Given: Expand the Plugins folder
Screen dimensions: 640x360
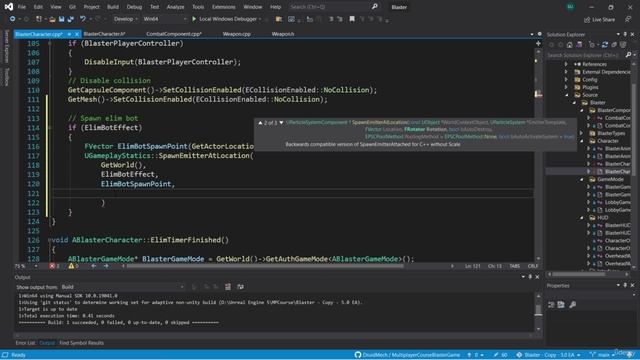Looking at the screenshot, I should (x=566, y=87).
